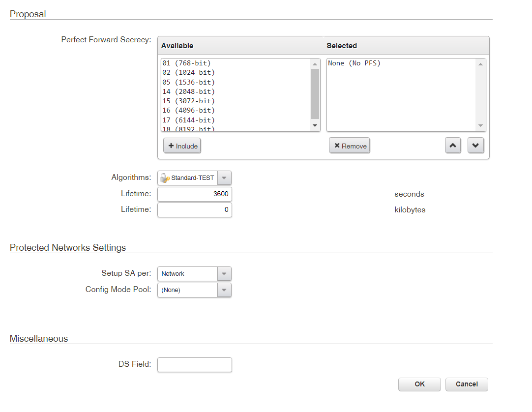This screenshot has width=532, height=412.
Task: Select 01 (768-bit) in Available list
Action: (x=186, y=63)
